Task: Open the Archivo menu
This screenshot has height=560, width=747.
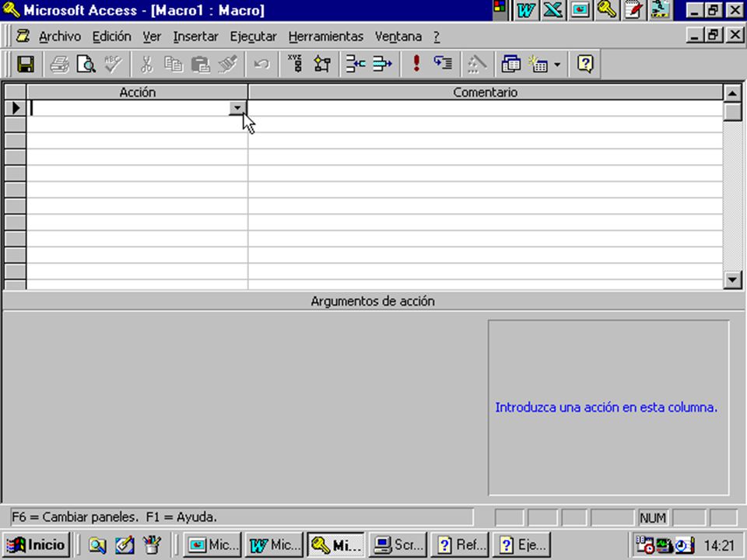Action: point(60,37)
